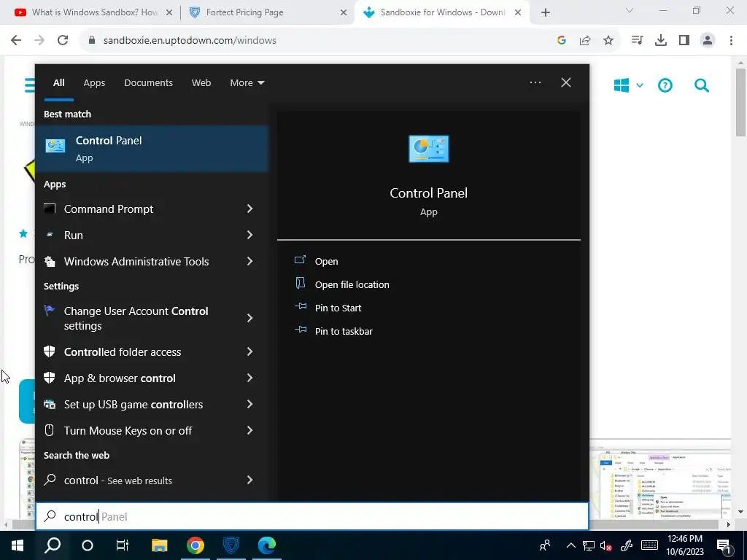Switch to the Web search tab
Screen dimensions: 747x560
[201, 83]
